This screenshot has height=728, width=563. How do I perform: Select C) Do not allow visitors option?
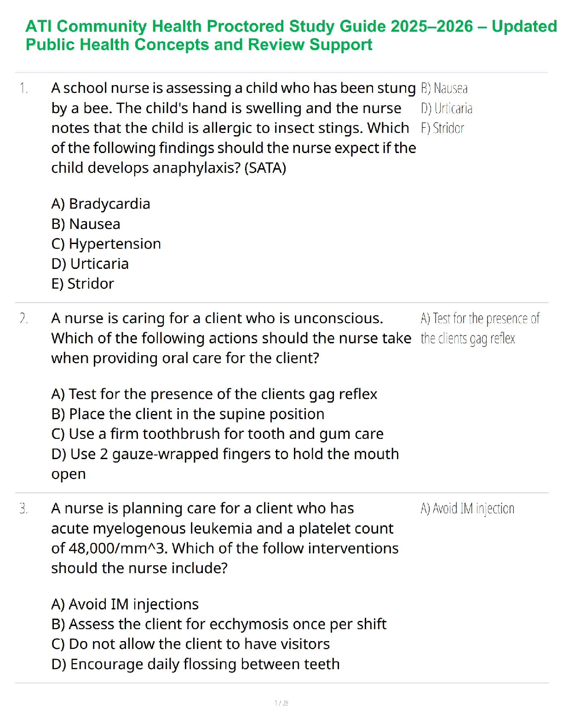pos(190,644)
